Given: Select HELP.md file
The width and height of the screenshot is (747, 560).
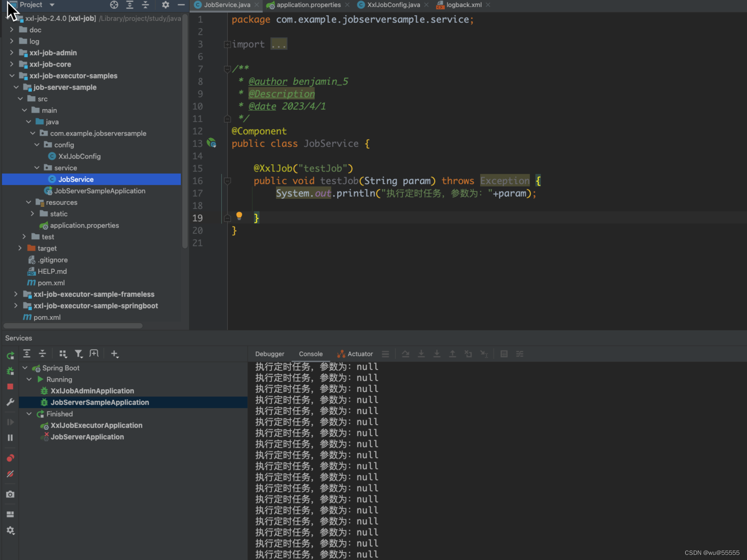Looking at the screenshot, I should 52,271.
